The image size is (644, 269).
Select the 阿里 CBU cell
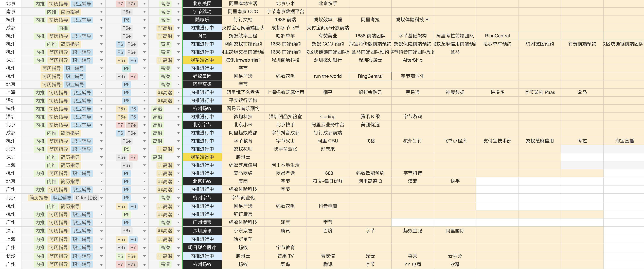point(328,141)
